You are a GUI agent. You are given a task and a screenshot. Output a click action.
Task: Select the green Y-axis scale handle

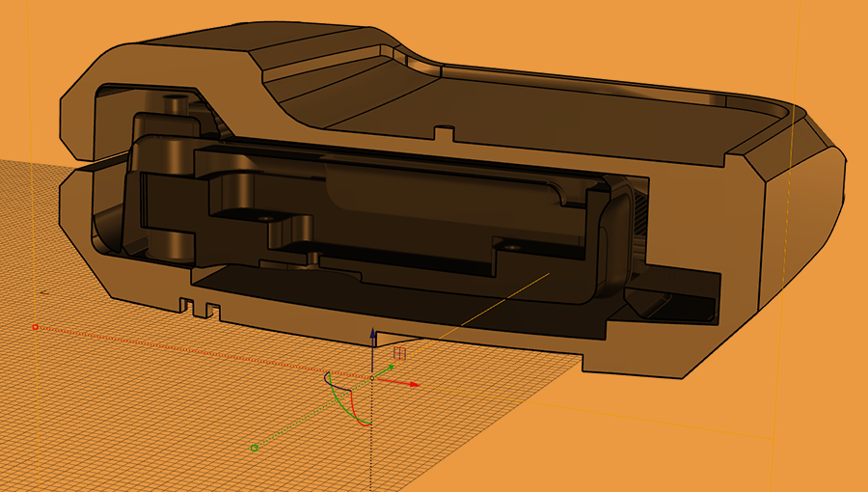point(254,448)
